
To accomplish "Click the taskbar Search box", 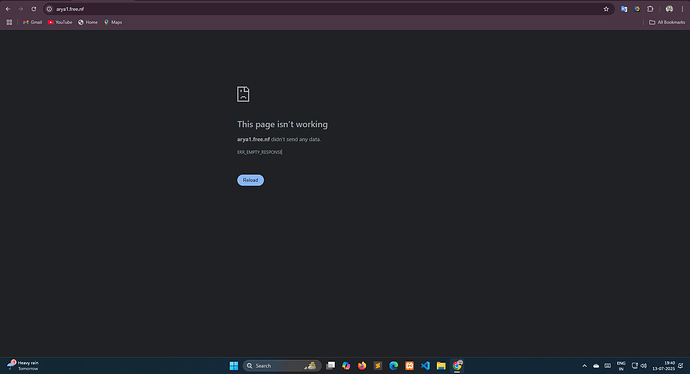I will coord(282,366).
